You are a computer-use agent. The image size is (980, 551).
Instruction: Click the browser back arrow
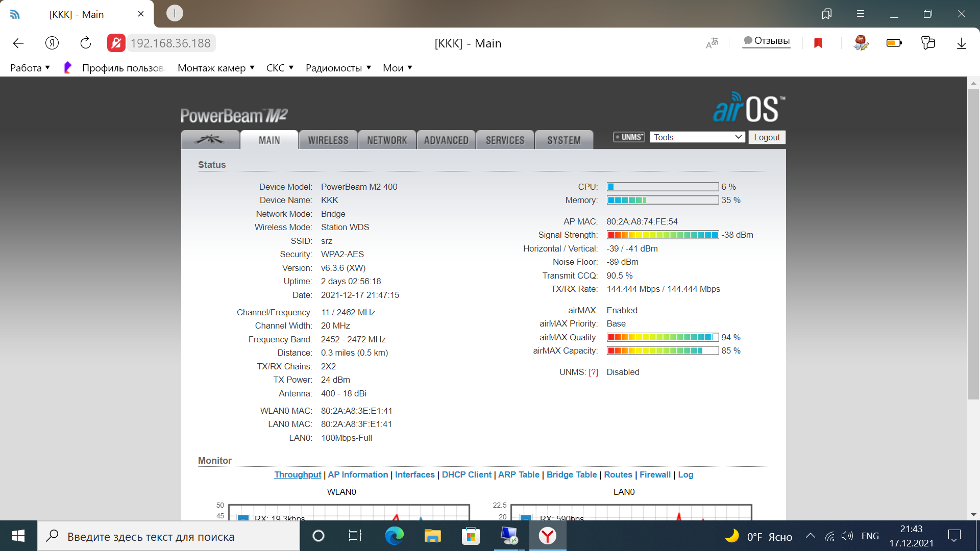18,43
